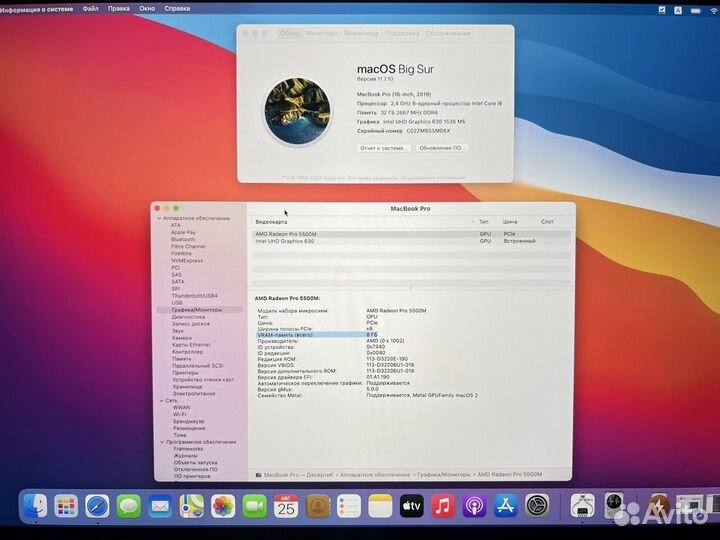Launch Notes from the Dock

tap(380, 506)
